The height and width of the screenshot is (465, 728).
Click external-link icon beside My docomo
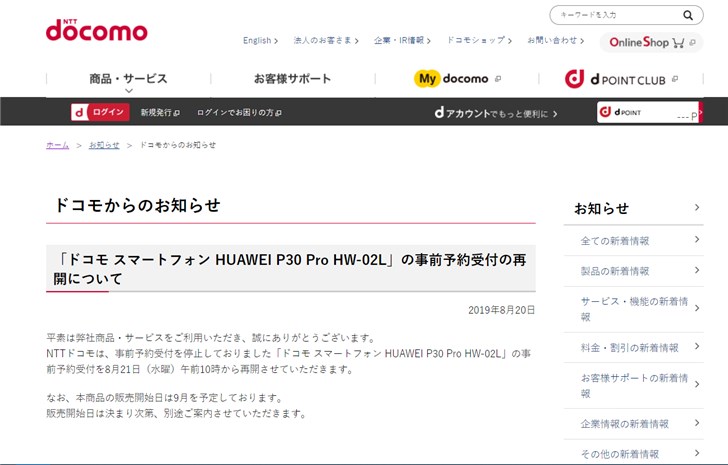[x=498, y=79]
